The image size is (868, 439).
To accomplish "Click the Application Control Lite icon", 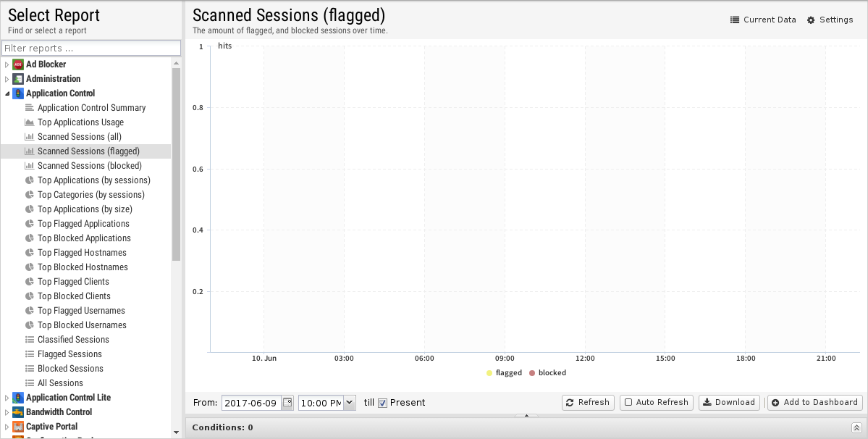I will click(17, 398).
